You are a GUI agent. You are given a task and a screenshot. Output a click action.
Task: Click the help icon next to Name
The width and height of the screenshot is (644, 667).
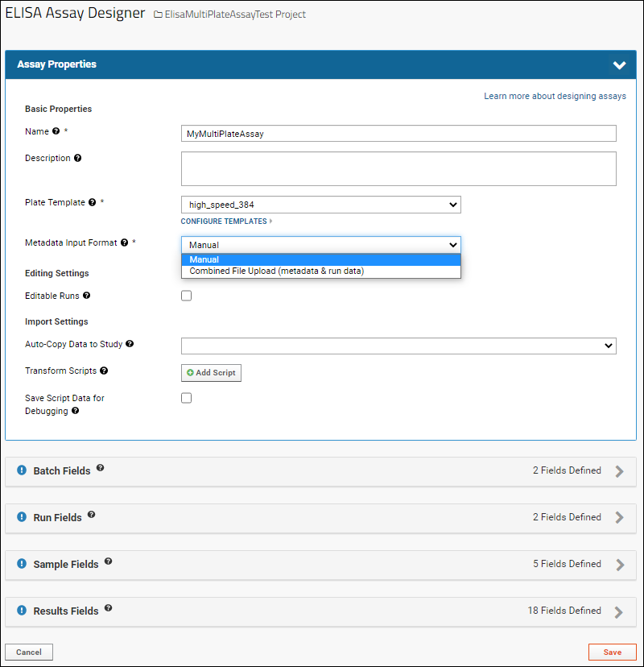[56, 131]
